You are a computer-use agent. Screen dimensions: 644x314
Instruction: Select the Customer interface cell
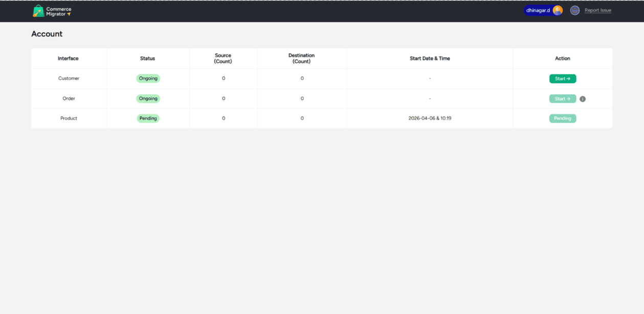tap(69, 78)
